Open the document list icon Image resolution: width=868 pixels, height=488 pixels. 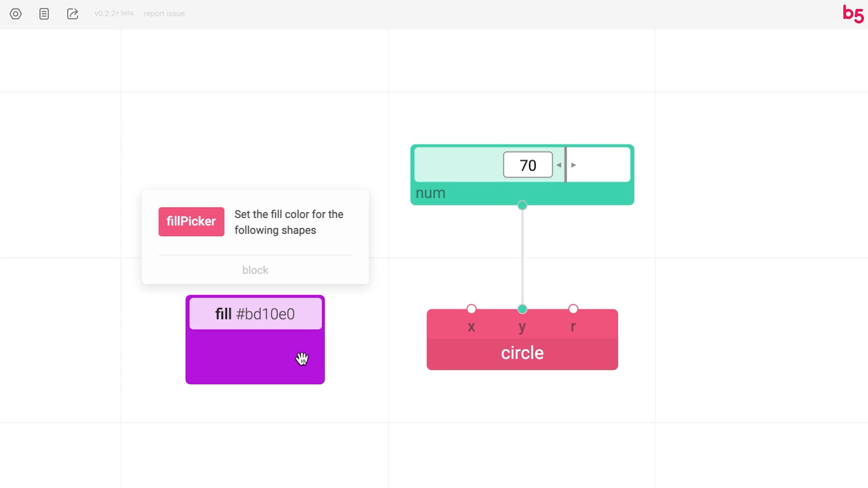click(44, 14)
